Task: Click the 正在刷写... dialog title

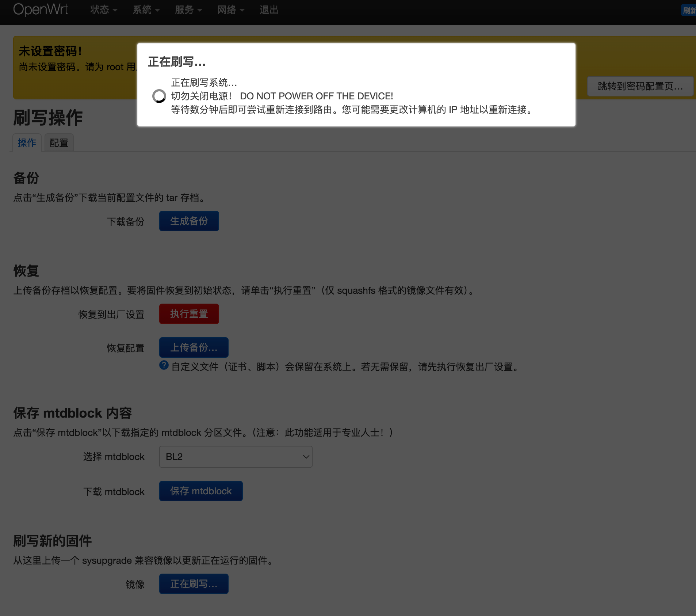Action: (x=177, y=62)
